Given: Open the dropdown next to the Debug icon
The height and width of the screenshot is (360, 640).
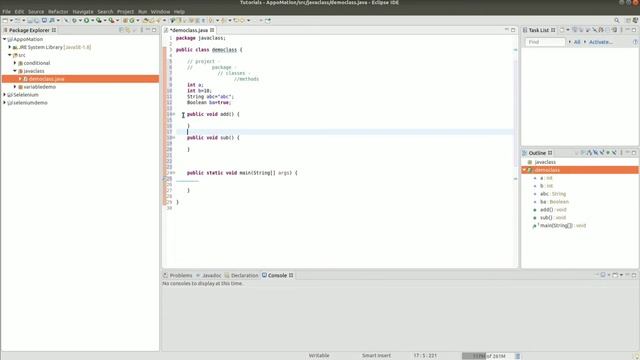Looking at the screenshot, I should click(80, 20).
